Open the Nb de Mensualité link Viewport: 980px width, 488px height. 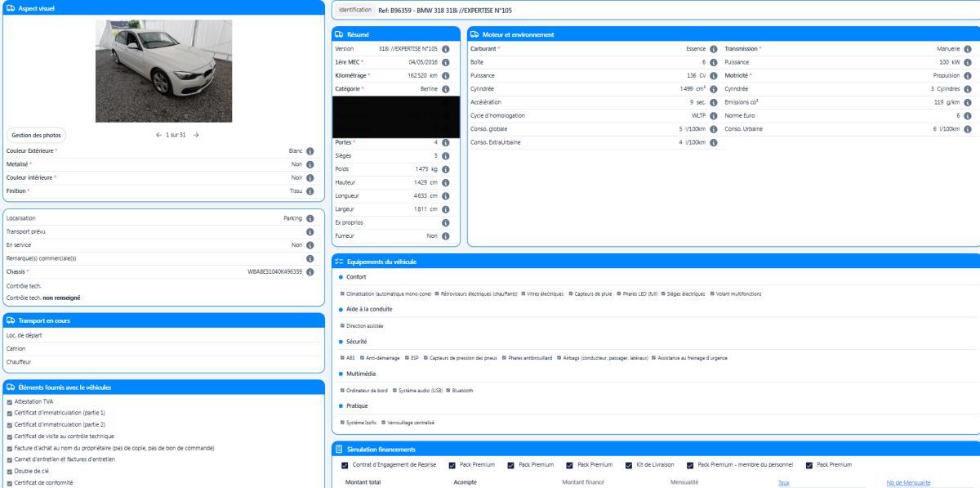click(907, 482)
